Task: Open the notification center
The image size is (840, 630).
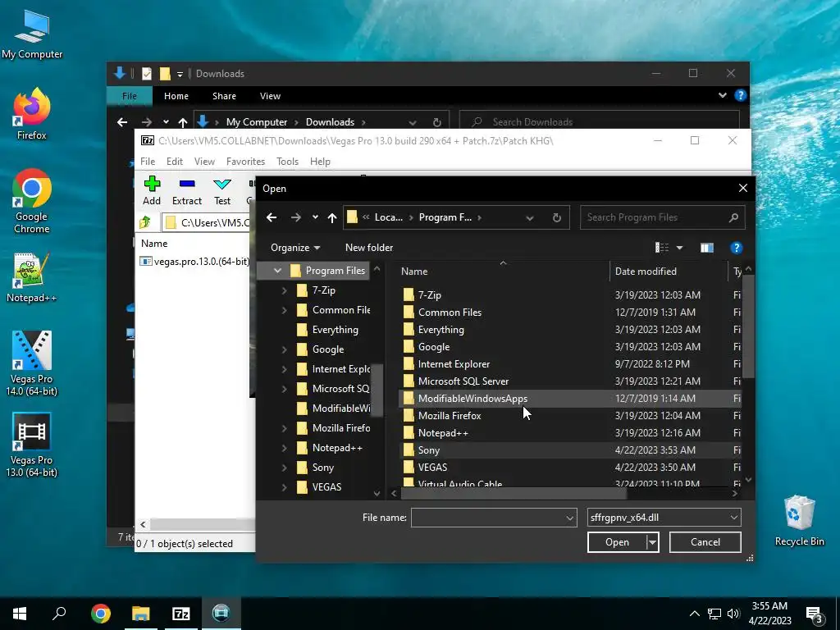Action: [x=815, y=614]
